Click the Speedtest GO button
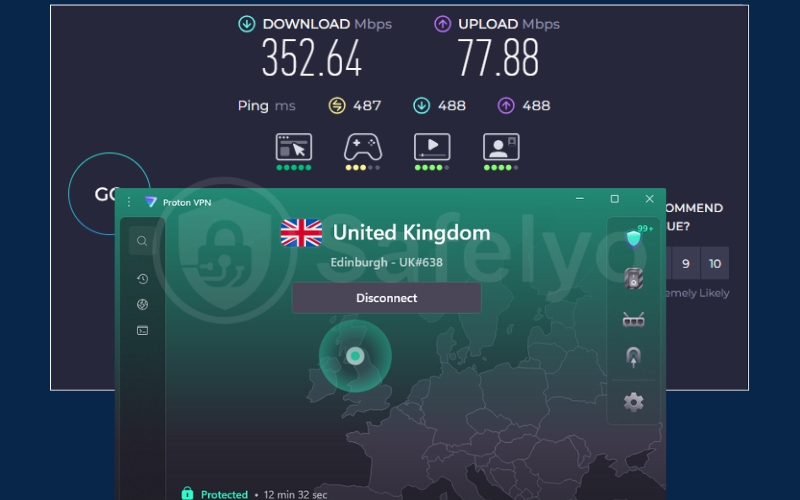 tap(108, 194)
